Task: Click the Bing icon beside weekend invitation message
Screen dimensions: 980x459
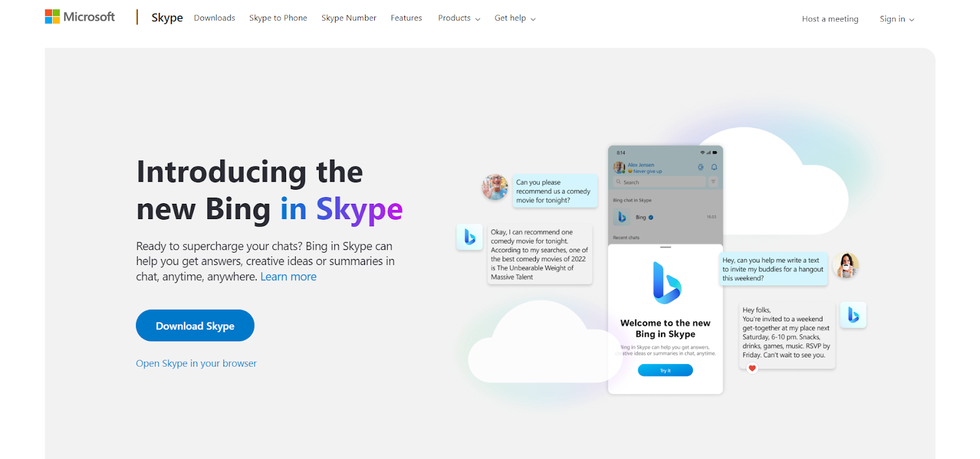Action: coord(853,315)
